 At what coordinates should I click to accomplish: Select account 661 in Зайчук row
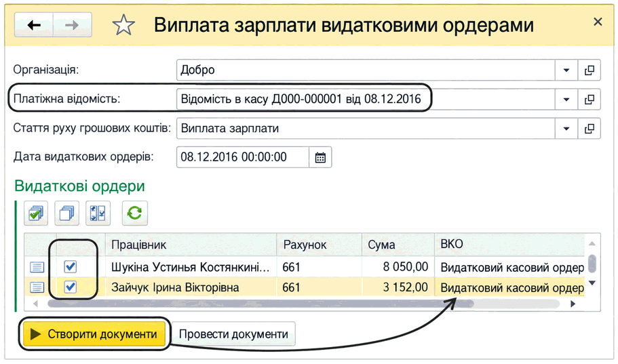coord(320,287)
